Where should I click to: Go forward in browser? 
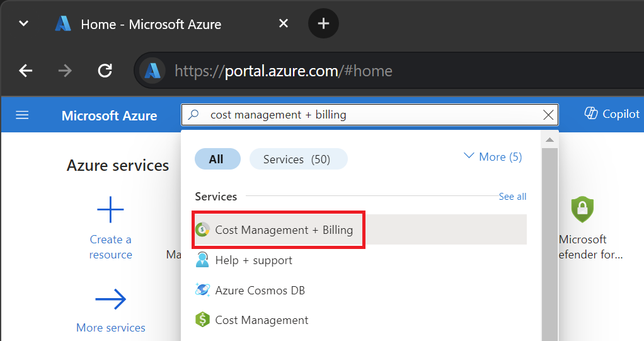click(x=65, y=71)
